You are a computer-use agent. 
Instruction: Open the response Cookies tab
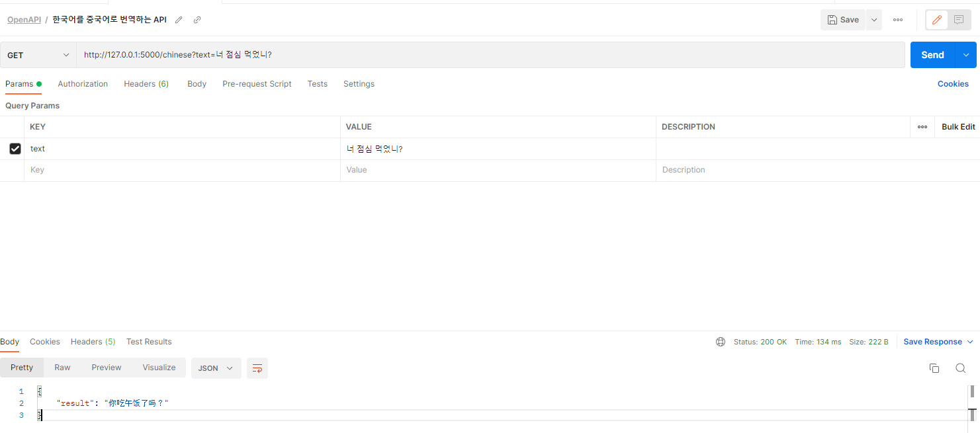45,342
